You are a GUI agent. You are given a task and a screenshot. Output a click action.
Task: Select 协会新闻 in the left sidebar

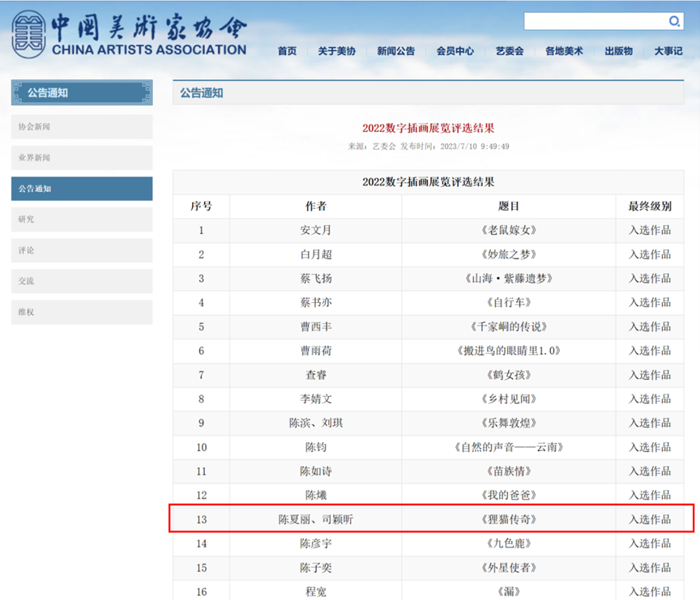81,126
